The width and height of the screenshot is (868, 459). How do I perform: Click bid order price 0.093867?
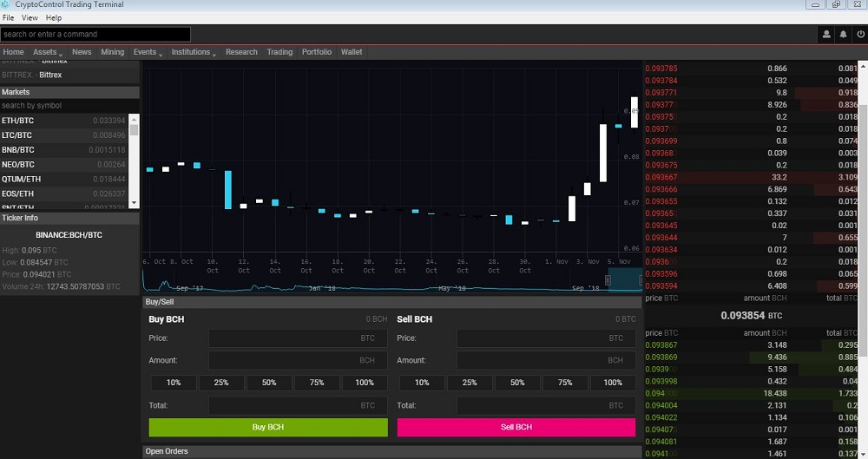point(661,345)
